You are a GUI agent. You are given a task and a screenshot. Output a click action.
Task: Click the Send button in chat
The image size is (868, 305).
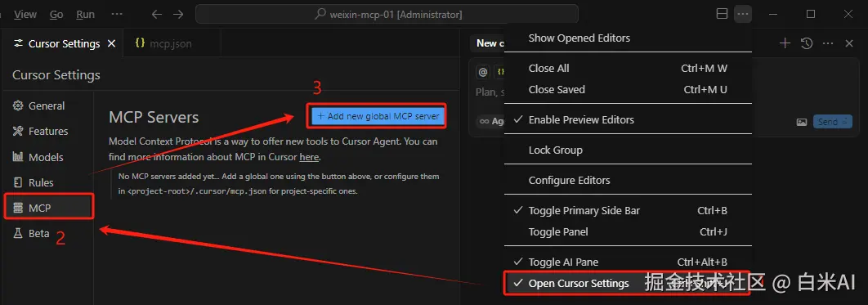pyautogui.click(x=832, y=122)
